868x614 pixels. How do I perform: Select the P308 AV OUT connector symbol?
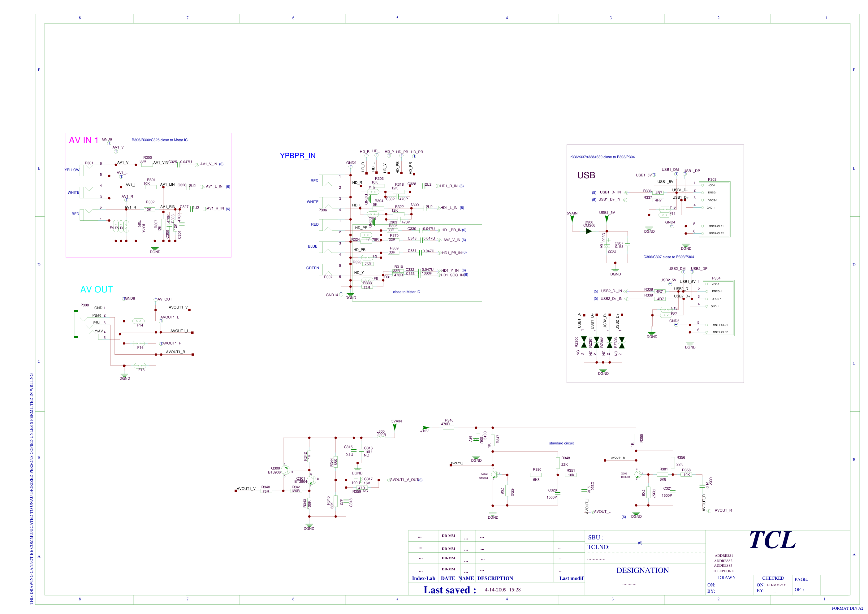(76, 324)
